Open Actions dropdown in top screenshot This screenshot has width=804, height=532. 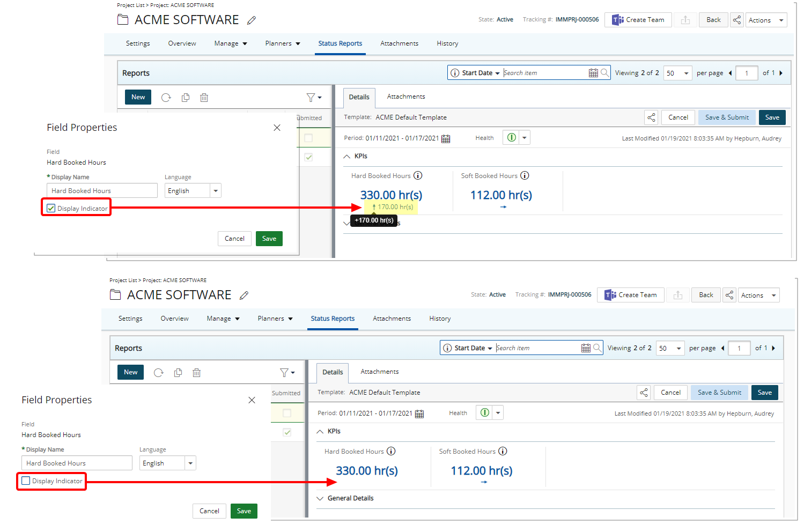[766, 20]
